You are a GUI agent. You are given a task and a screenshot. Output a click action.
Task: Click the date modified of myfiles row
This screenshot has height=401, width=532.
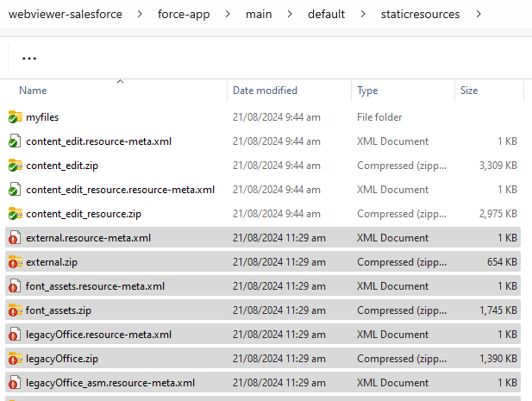277,117
